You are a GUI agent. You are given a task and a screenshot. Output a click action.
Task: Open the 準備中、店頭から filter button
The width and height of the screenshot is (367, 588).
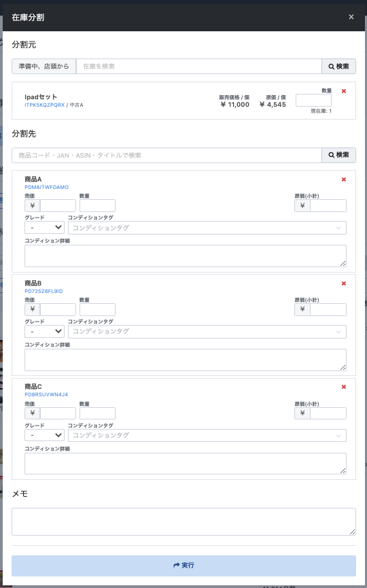(44, 67)
